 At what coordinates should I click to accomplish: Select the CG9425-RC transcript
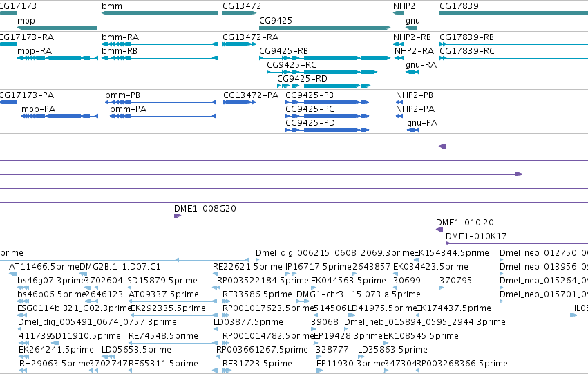coord(322,72)
